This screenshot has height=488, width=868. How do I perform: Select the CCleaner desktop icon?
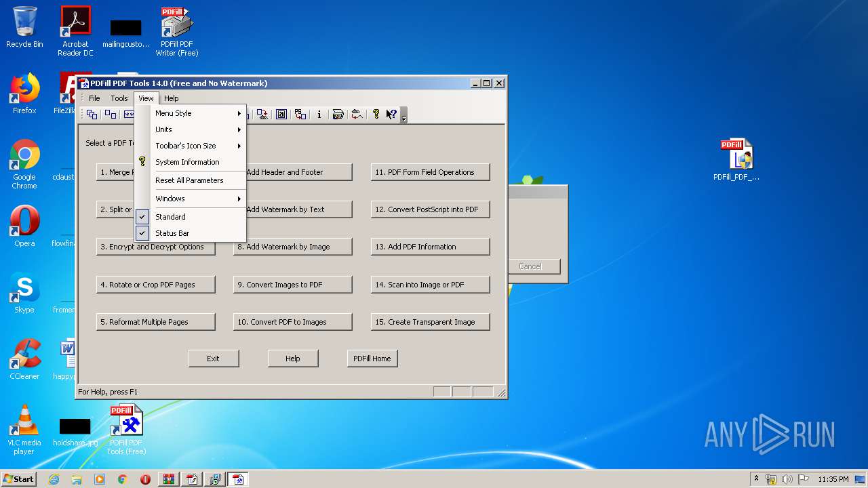(x=24, y=359)
